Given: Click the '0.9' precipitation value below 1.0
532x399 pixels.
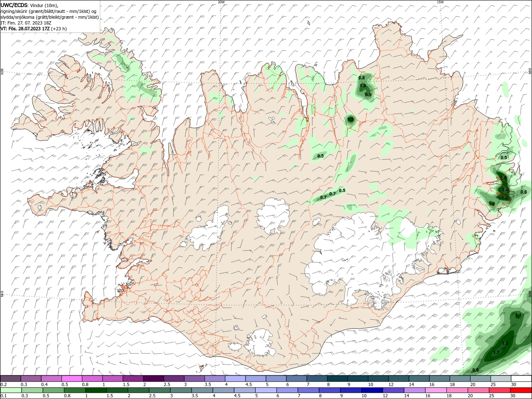Looking at the screenshot, I should click(368, 95).
